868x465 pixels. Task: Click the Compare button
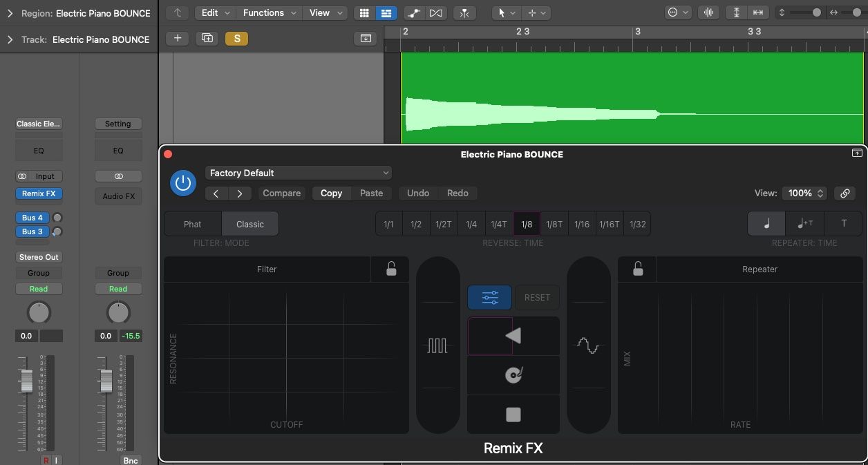[281, 193]
